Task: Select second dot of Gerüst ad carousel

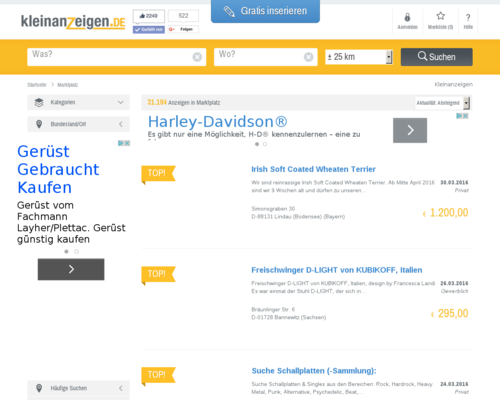Action: pyautogui.click(x=76, y=252)
